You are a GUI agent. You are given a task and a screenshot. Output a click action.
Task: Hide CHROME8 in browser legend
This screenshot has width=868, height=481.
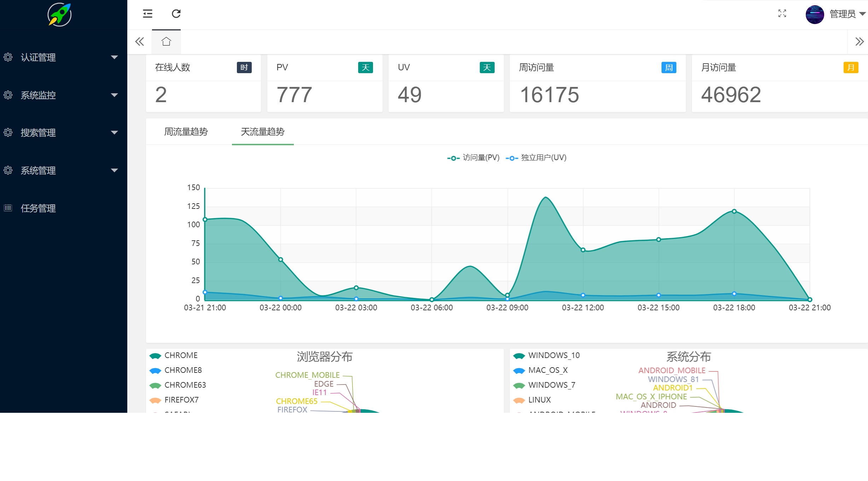[183, 370]
